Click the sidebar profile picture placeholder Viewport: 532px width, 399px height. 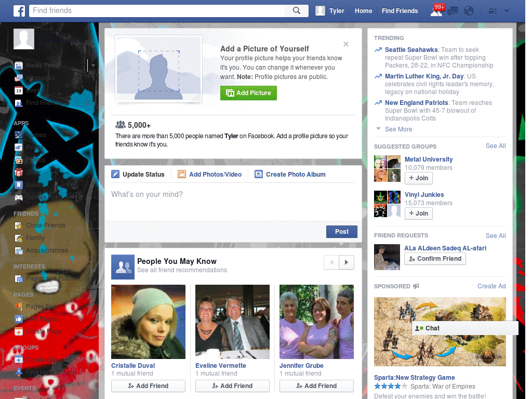click(x=24, y=38)
